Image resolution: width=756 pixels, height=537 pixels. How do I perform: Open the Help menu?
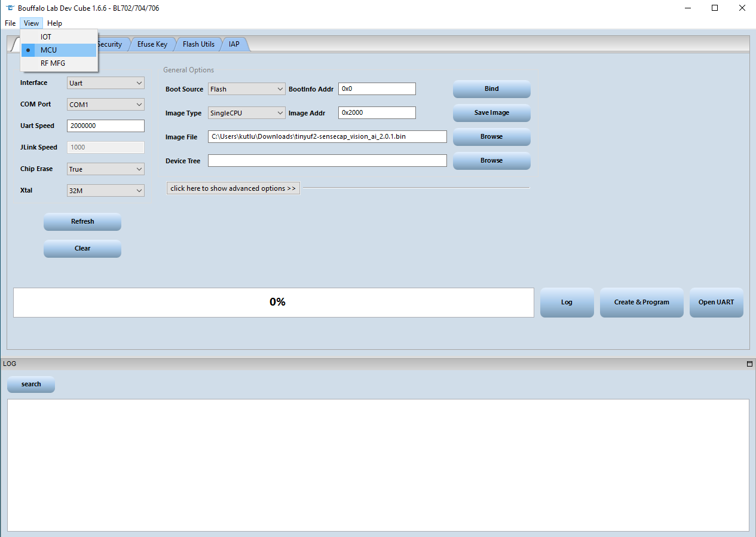tap(54, 23)
